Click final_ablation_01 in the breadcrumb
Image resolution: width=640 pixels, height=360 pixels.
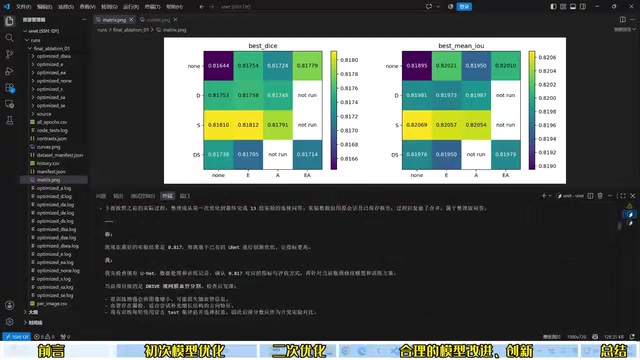(x=131, y=30)
